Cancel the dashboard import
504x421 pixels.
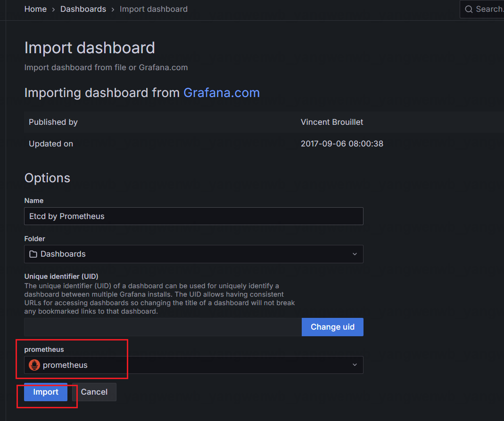click(x=94, y=392)
